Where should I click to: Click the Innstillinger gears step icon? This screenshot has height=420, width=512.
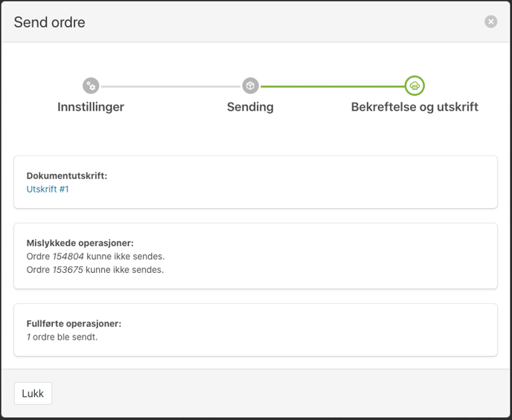[91, 85]
